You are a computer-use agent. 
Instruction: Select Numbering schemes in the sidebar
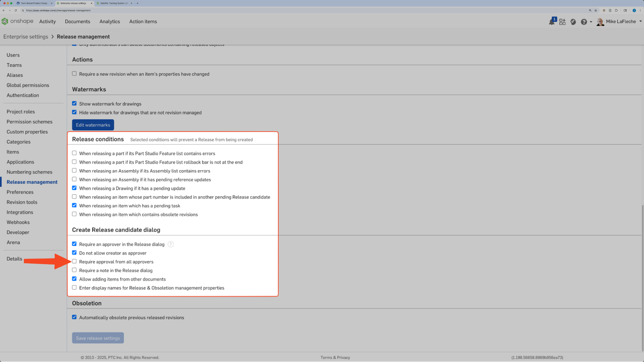29,172
